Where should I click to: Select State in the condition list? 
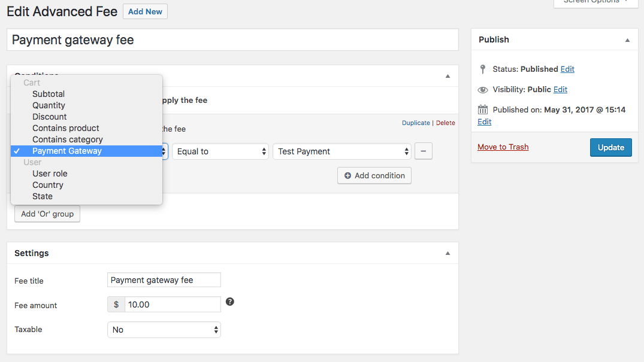coord(87,196)
